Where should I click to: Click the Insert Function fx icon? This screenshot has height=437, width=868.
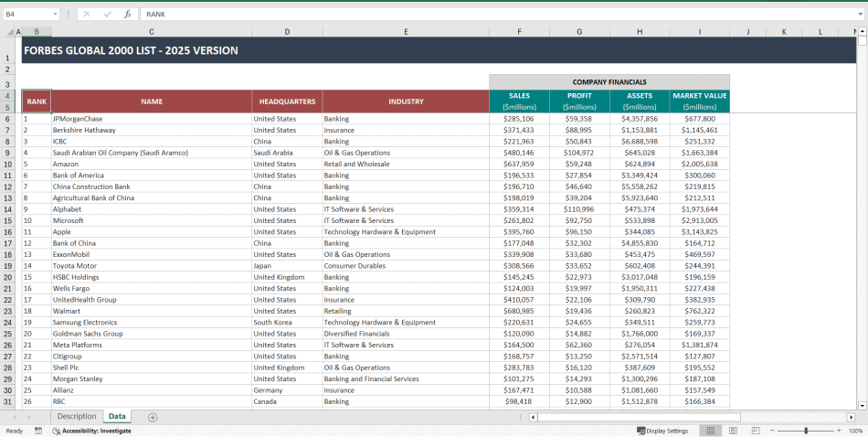[x=127, y=15]
